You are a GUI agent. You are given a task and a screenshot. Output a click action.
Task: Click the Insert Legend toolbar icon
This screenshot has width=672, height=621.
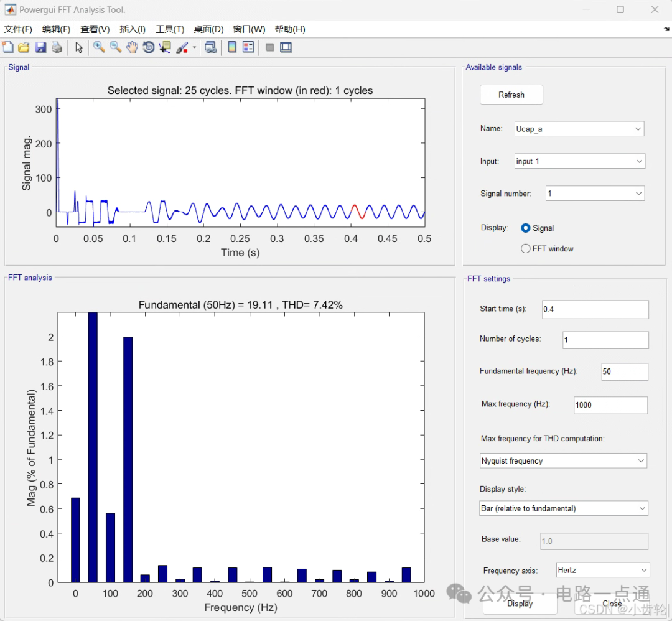pos(248,47)
